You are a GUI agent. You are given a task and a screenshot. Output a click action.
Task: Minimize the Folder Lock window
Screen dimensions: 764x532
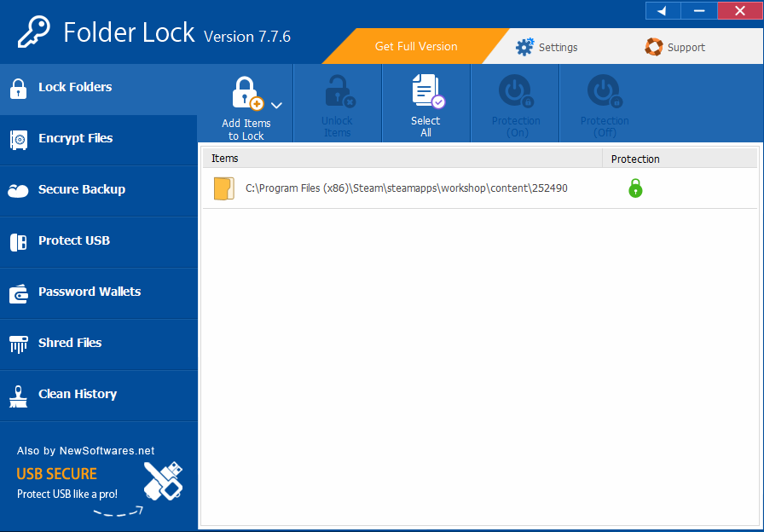pos(698,10)
